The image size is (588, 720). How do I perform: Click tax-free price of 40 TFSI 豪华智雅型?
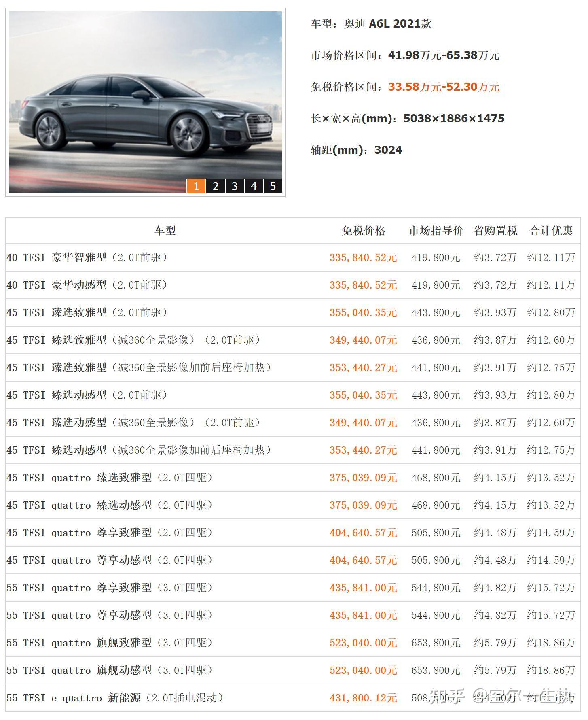(x=363, y=257)
